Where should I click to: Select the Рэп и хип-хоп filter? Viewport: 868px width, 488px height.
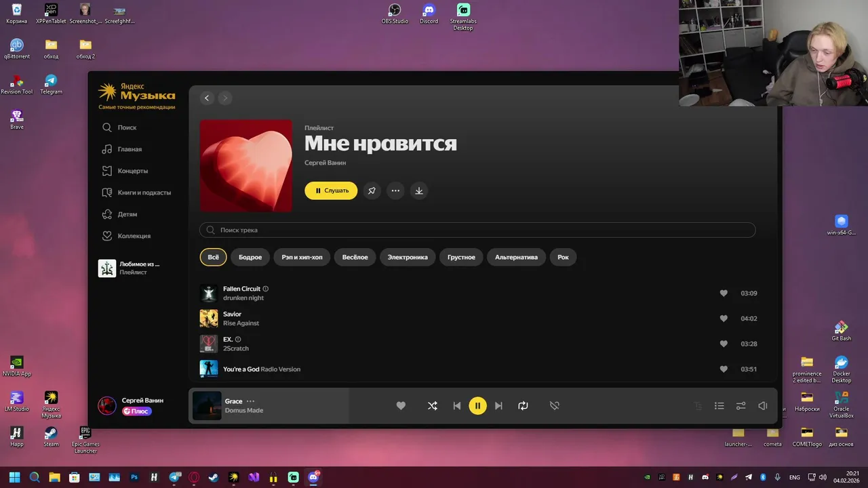302,257
